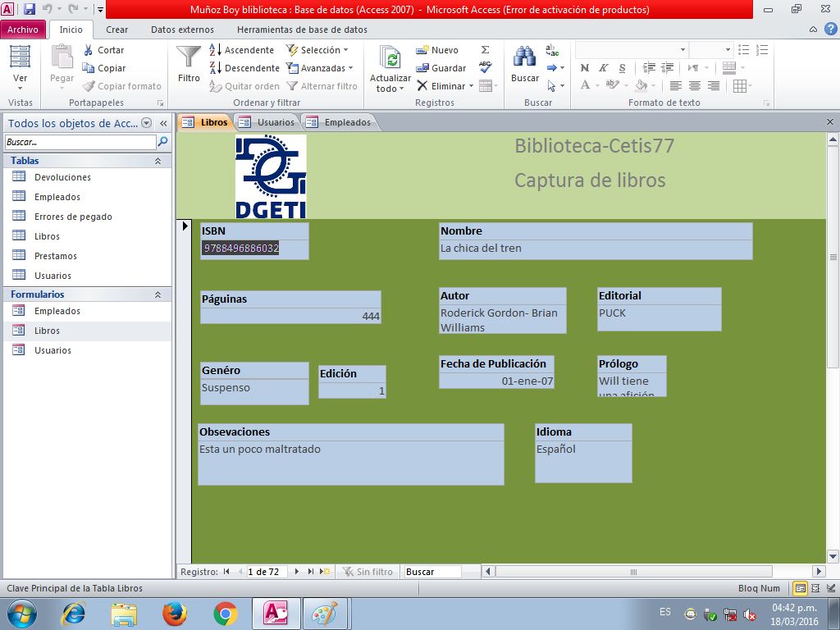Open the font color A dropdown
Viewport: 840px width, 630px height.
point(598,85)
